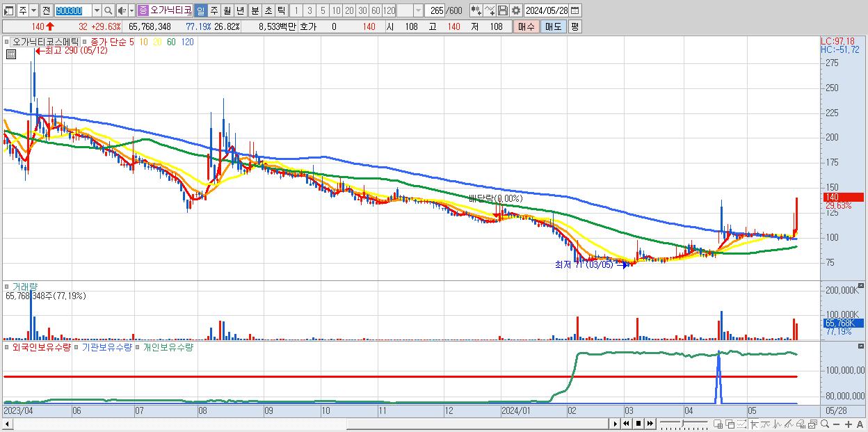Select the 1 interval button
The image size is (868, 432).
pos(296,10)
